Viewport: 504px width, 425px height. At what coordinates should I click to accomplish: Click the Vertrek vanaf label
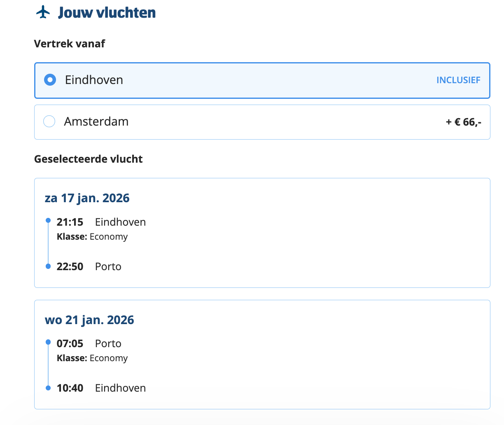pos(70,44)
